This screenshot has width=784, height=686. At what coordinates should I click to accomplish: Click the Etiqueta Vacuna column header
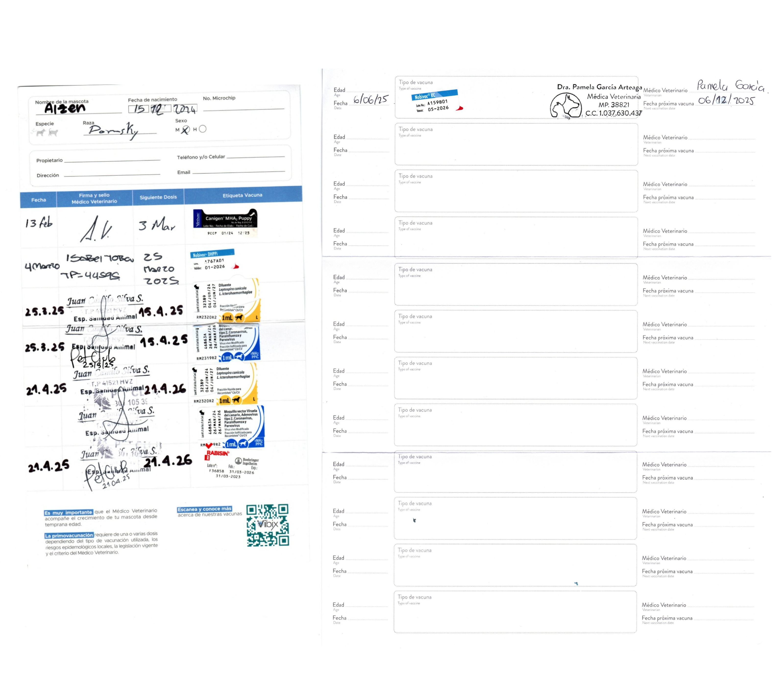pyautogui.click(x=242, y=195)
